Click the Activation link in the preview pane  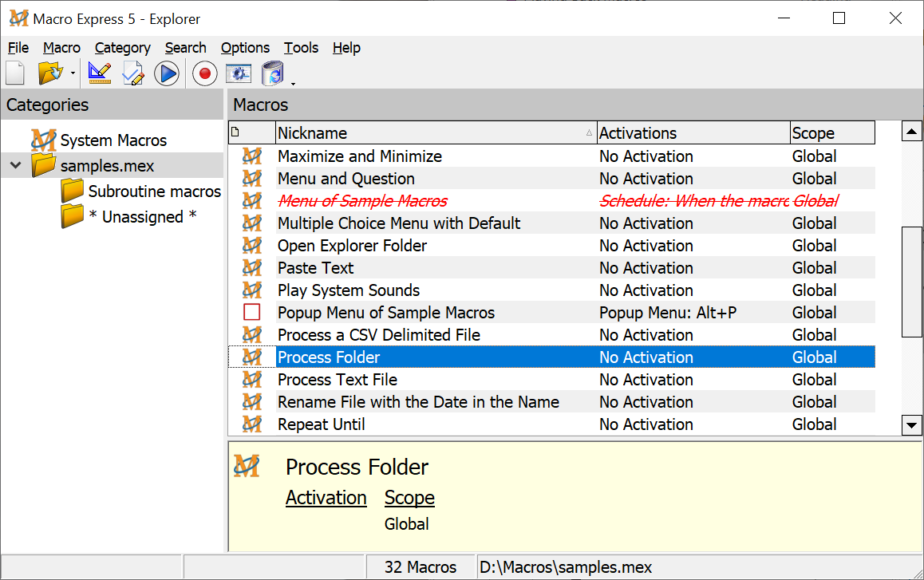click(326, 497)
